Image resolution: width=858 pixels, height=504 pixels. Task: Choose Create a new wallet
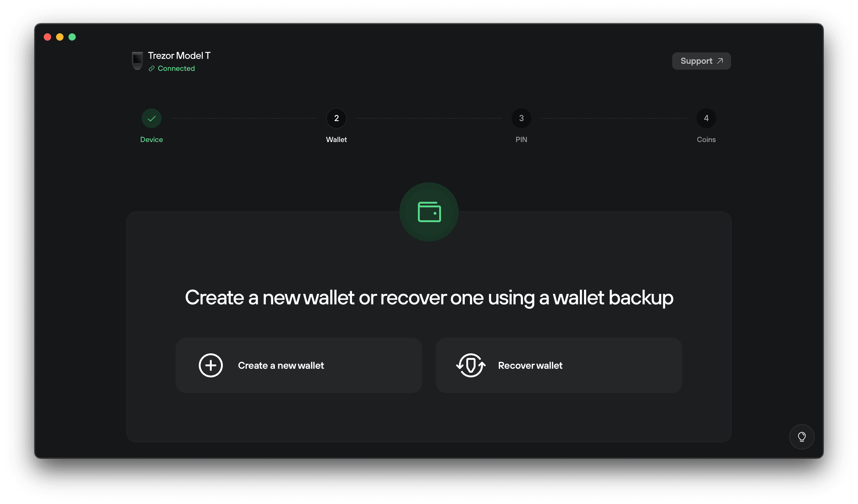(299, 365)
